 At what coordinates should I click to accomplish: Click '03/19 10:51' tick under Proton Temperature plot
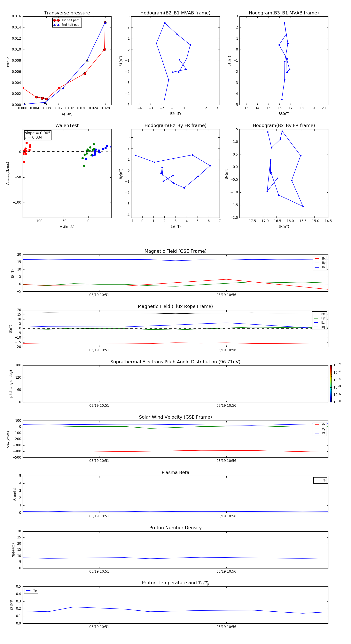tap(99, 627)
